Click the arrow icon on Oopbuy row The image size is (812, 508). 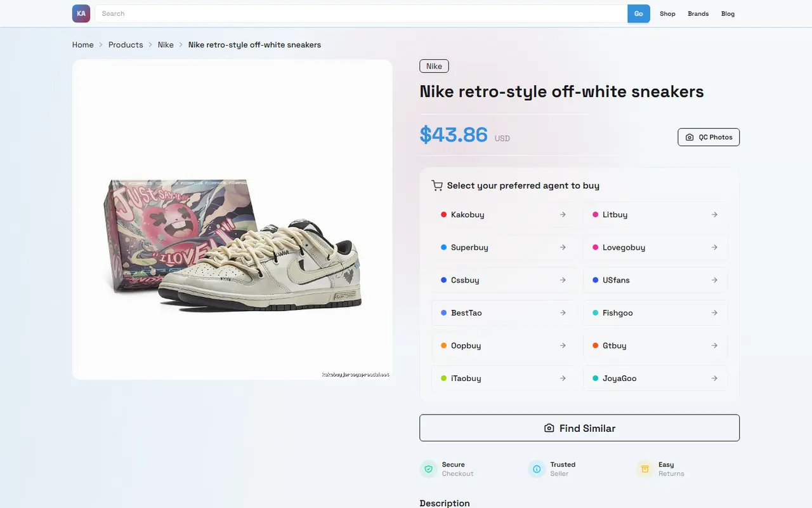coord(563,345)
